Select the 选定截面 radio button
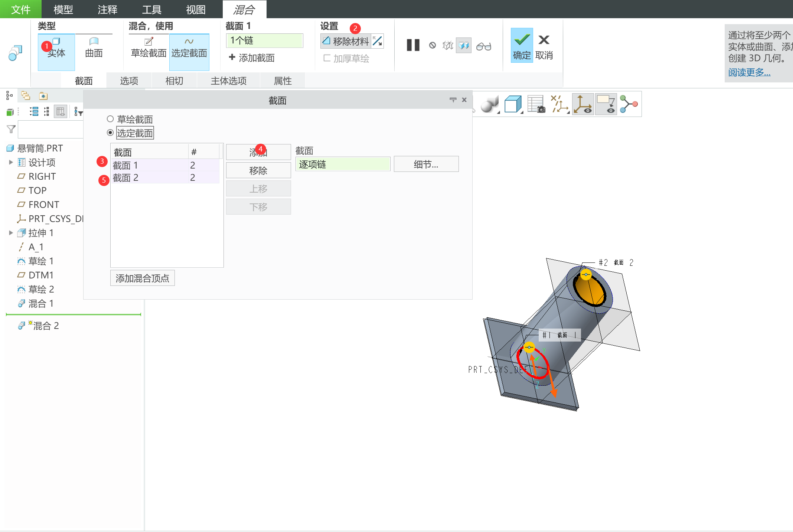The width and height of the screenshot is (793, 532). coord(110,133)
